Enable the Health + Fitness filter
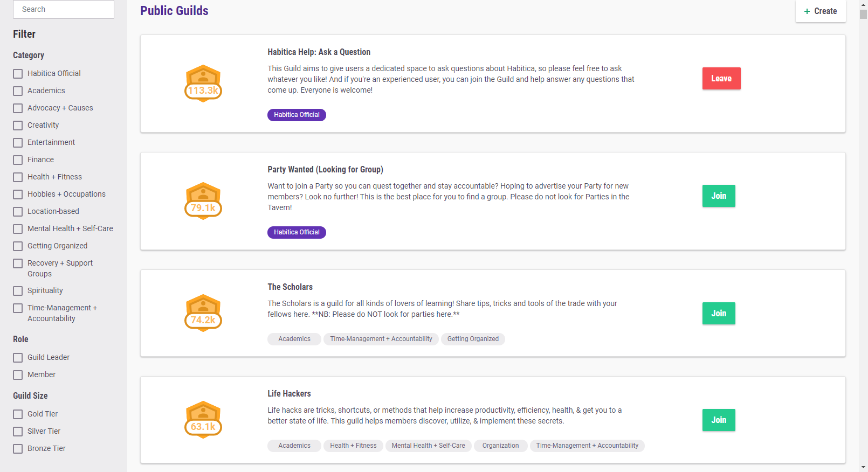The height and width of the screenshot is (472, 868). (x=18, y=177)
